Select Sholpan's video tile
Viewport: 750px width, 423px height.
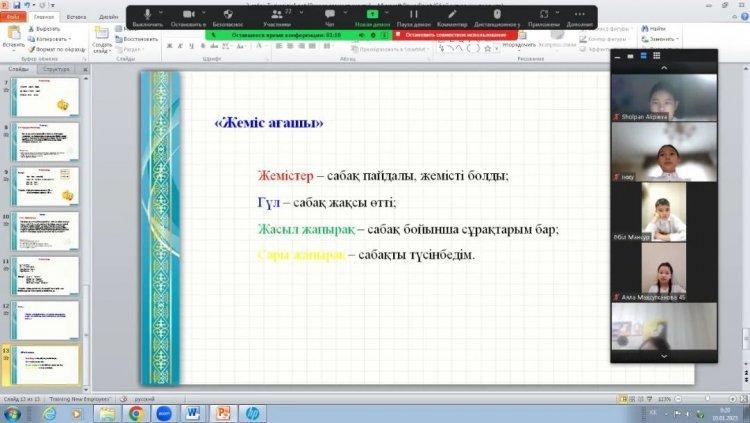[x=664, y=98]
